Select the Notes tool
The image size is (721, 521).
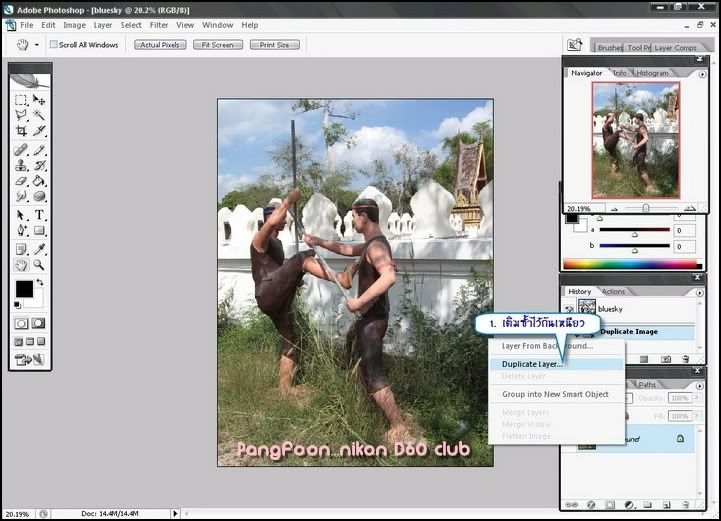(21, 249)
